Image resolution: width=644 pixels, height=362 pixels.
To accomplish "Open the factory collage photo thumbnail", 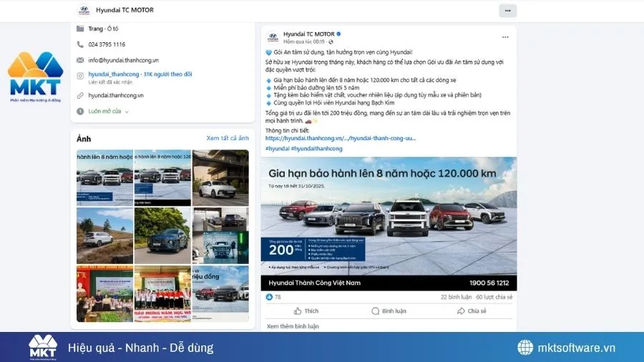I will [220, 235].
